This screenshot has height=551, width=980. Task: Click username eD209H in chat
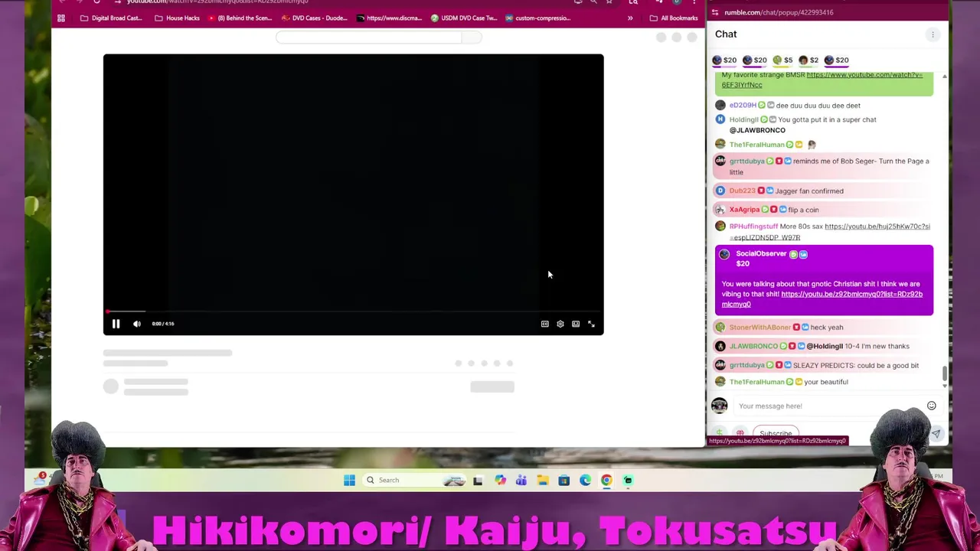coord(743,105)
